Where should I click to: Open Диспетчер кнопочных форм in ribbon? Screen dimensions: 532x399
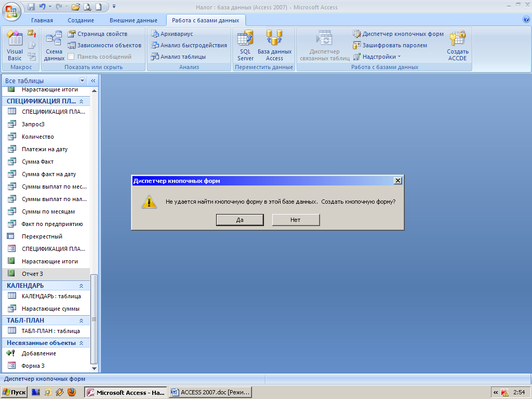[398, 34]
